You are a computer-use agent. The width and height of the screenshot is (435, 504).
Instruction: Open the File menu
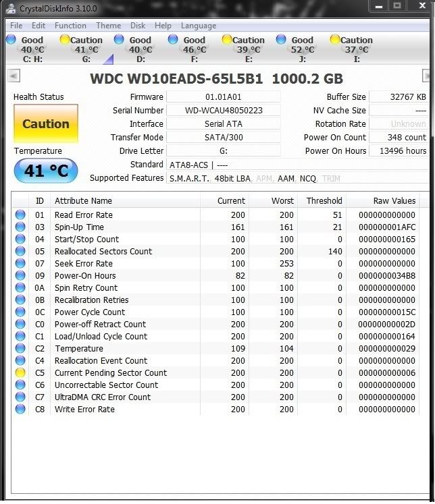pos(16,26)
